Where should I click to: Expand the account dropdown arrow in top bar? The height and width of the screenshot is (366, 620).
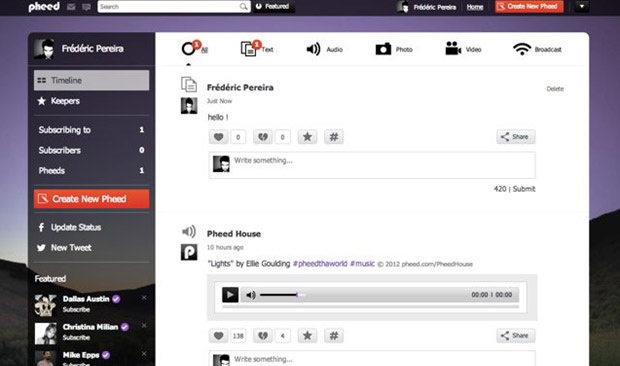click(x=581, y=6)
